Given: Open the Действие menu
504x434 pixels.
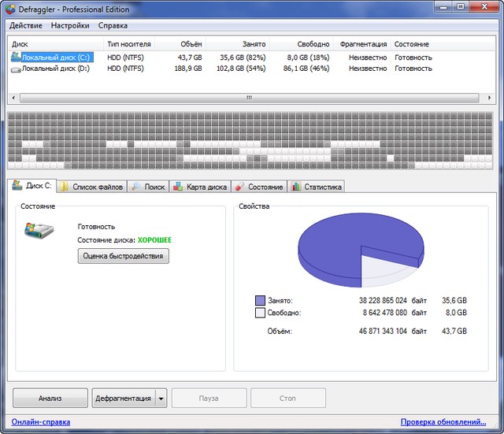Looking at the screenshot, I should [26, 25].
